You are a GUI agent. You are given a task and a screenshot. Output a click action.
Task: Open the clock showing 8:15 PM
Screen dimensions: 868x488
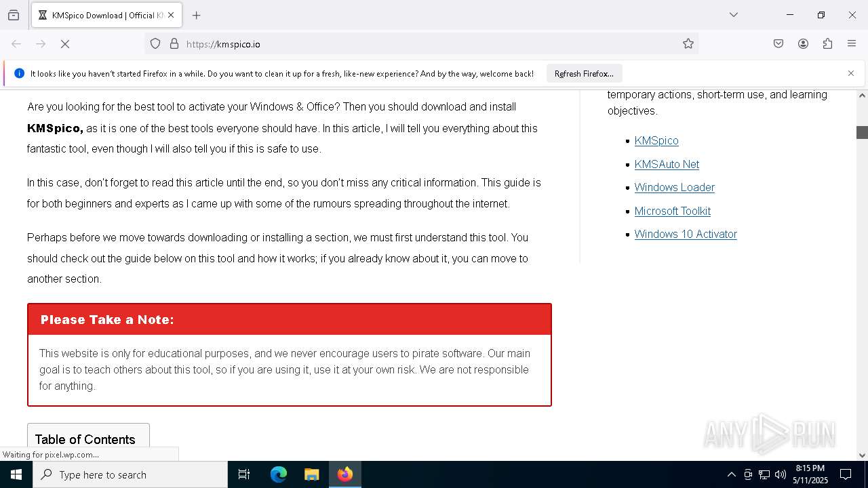pos(810,474)
